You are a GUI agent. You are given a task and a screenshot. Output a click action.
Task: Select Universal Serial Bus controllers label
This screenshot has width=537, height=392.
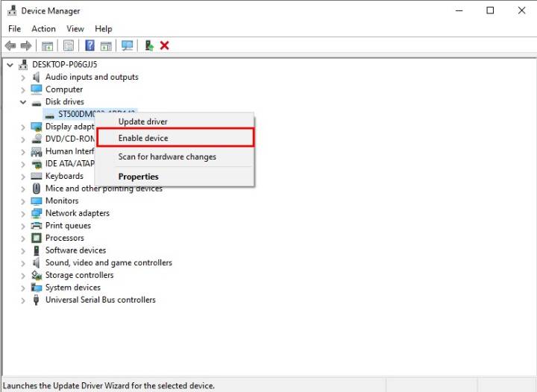pos(101,300)
